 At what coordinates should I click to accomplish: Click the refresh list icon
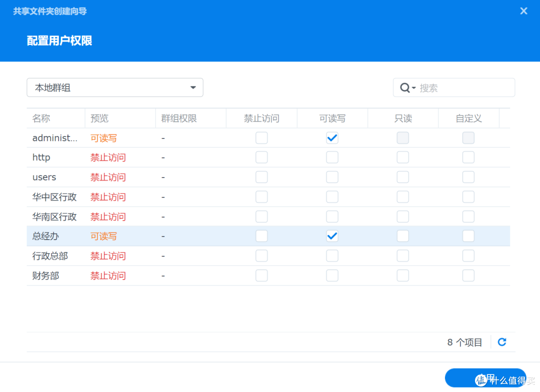click(501, 342)
